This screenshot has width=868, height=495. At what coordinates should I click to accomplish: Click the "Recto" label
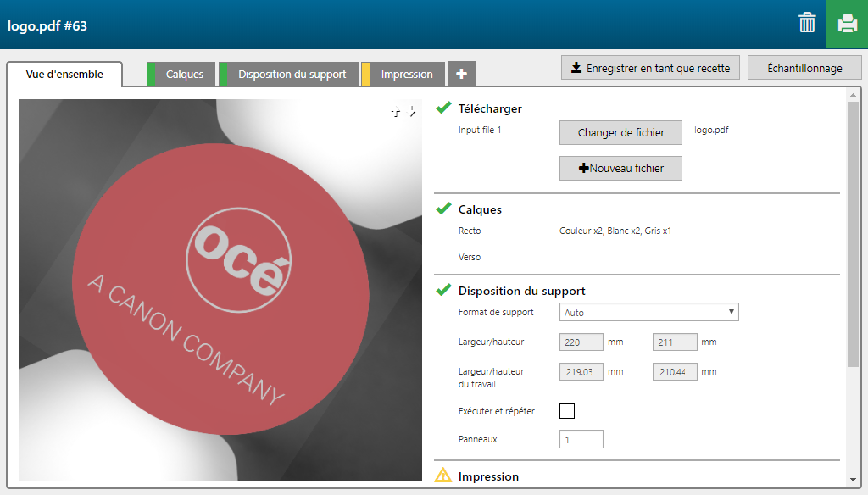(470, 231)
